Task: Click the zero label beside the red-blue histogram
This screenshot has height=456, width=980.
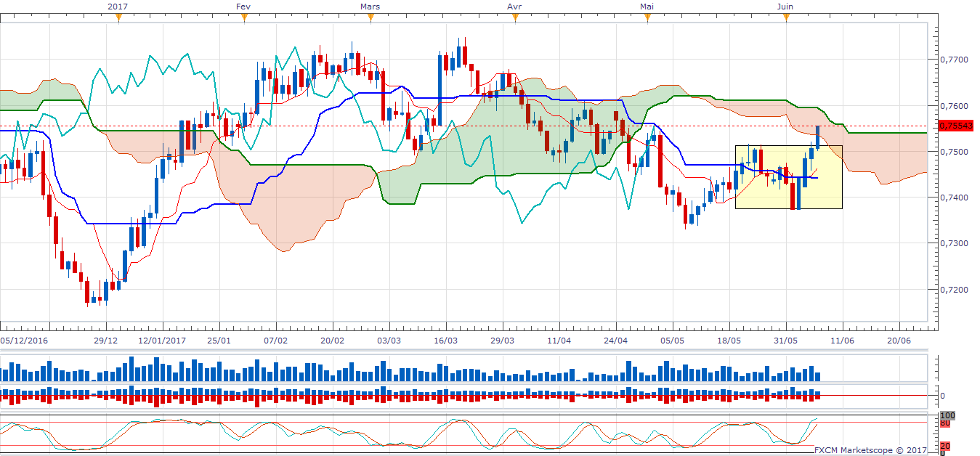Action: (x=943, y=396)
